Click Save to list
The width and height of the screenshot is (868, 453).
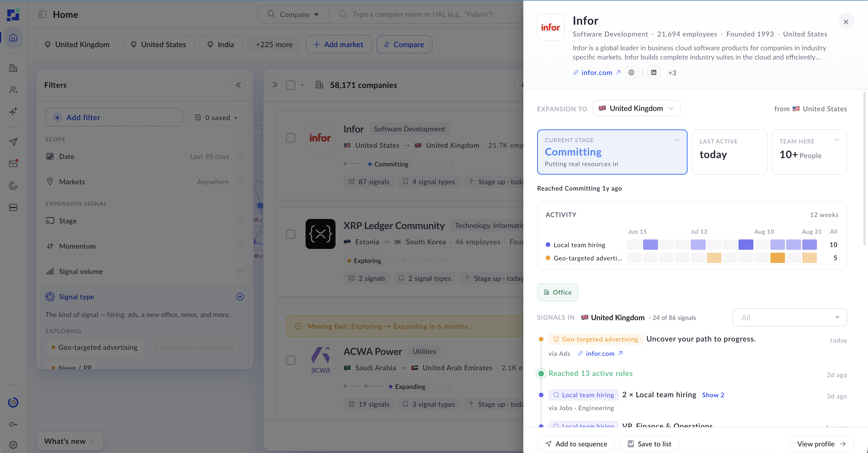pos(649,444)
